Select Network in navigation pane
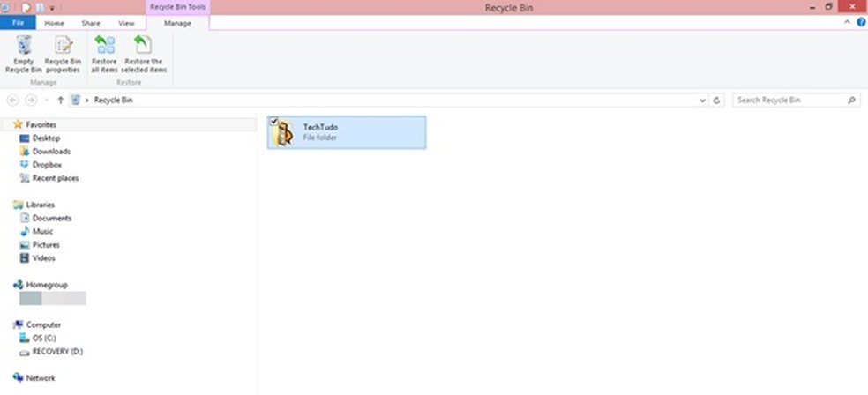Screen dimensions: 868x395 tap(41, 378)
